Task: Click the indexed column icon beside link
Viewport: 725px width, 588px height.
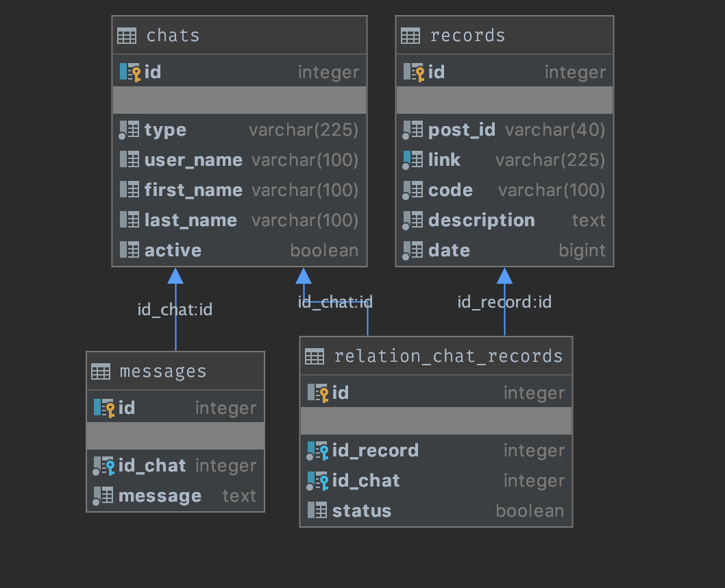Action: pos(413,160)
